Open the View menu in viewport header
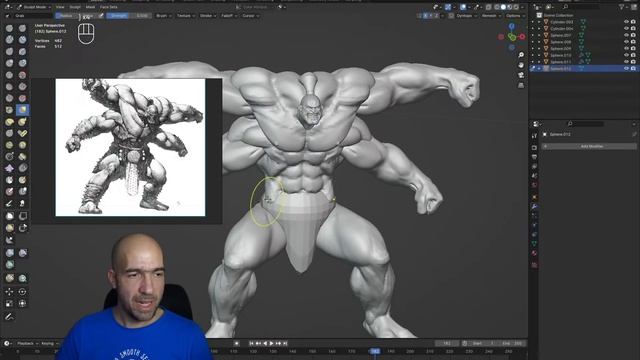 coord(60,7)
